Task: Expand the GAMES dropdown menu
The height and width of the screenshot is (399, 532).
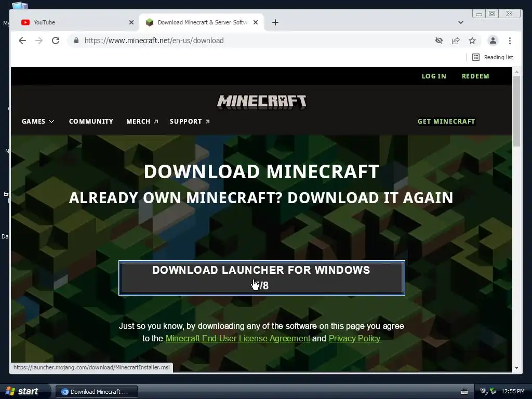Action: pos(37,122)
